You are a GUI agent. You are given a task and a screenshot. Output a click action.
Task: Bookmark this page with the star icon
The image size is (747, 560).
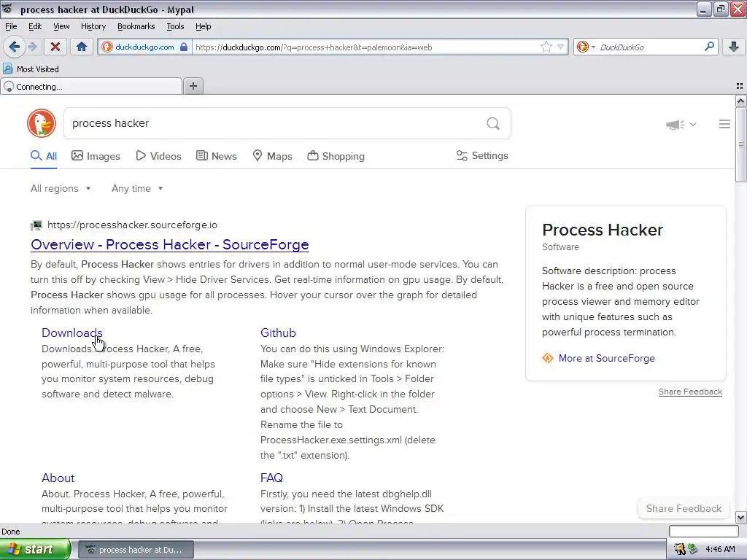[546, 47]
